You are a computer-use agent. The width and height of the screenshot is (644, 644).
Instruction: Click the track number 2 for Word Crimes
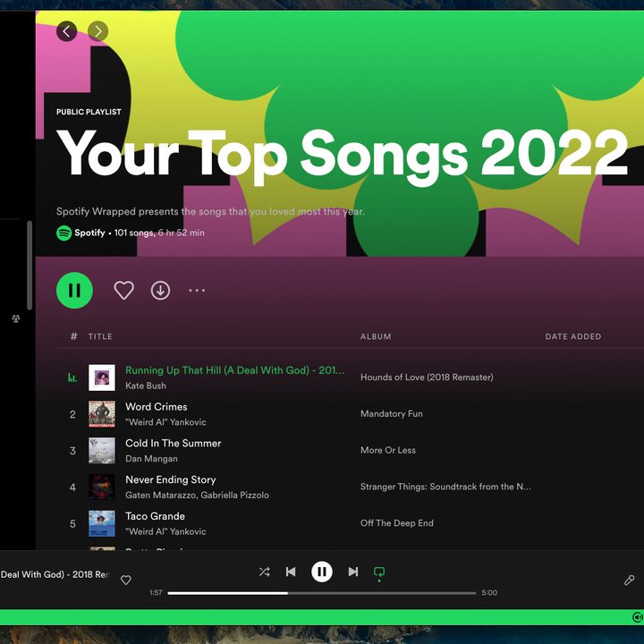coord(72,414)
